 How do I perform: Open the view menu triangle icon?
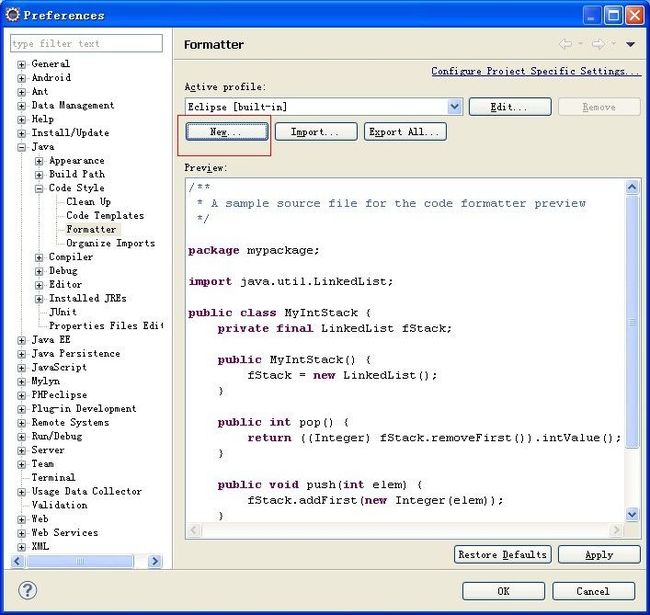[631, 44]
